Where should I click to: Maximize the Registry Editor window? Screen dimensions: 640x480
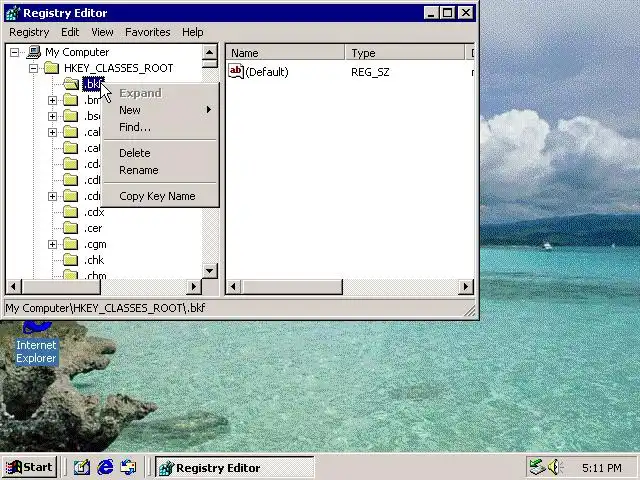pos(448,13)
